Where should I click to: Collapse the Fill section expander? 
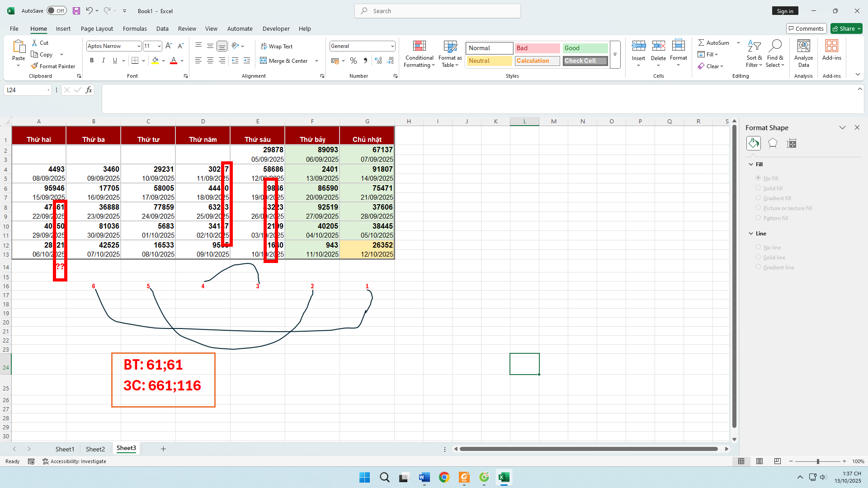click(x=751, y=164)
